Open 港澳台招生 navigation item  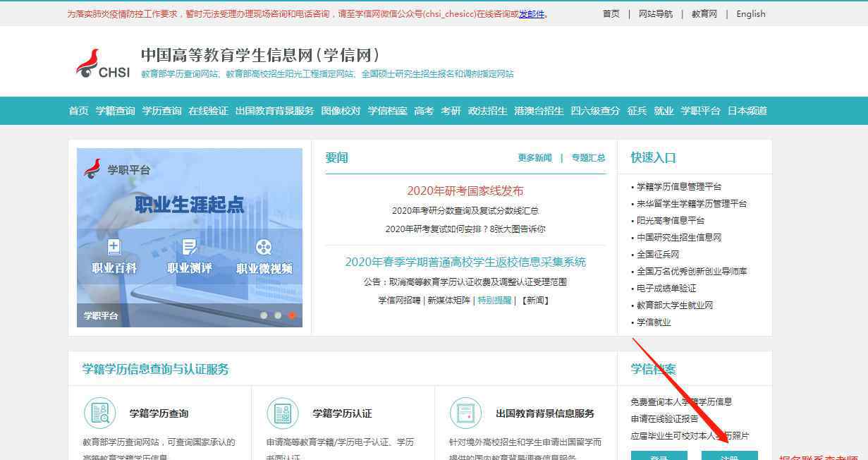pyautogui.click(x=539, y=111)
